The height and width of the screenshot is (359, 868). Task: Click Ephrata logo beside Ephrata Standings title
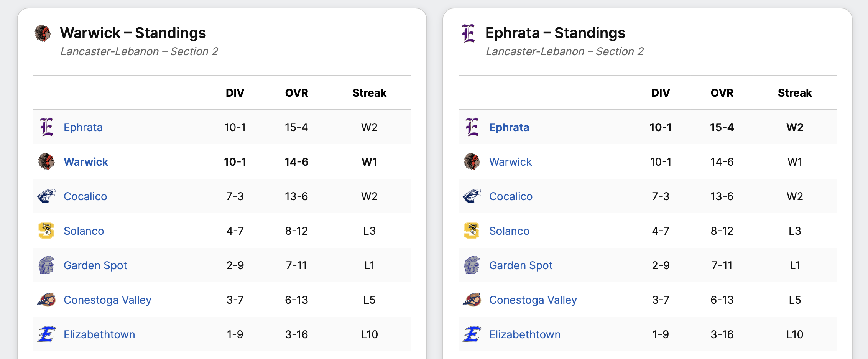(x=468, y=33)
